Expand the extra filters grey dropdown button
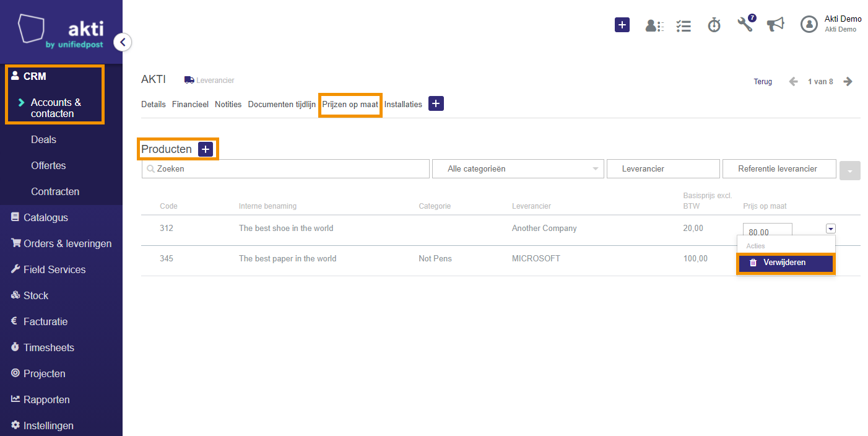 coord(850,170)
